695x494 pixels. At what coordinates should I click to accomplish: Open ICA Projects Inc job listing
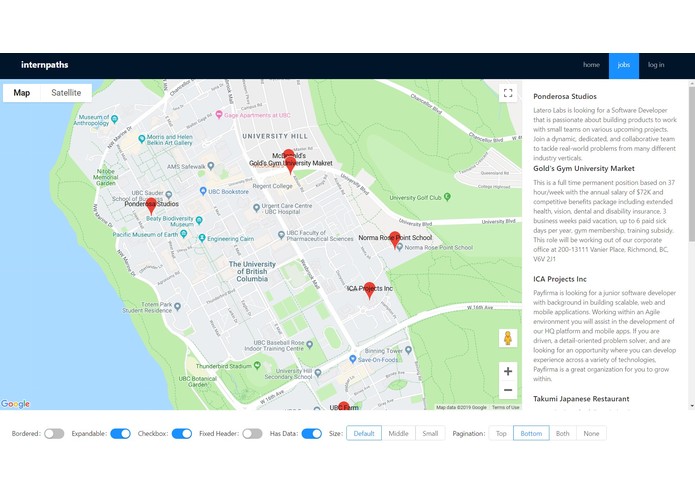[x=560, y=279]
